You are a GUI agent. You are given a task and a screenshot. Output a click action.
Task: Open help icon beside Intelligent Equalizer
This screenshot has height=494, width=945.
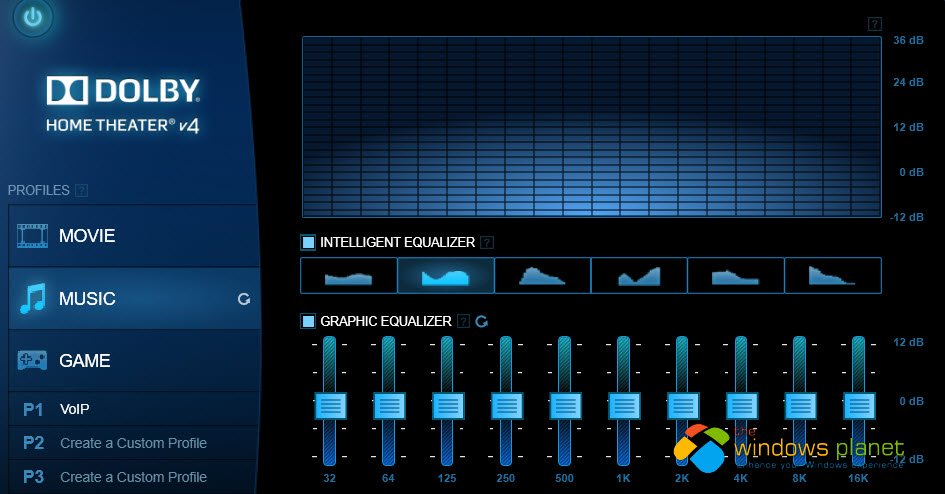487,242
